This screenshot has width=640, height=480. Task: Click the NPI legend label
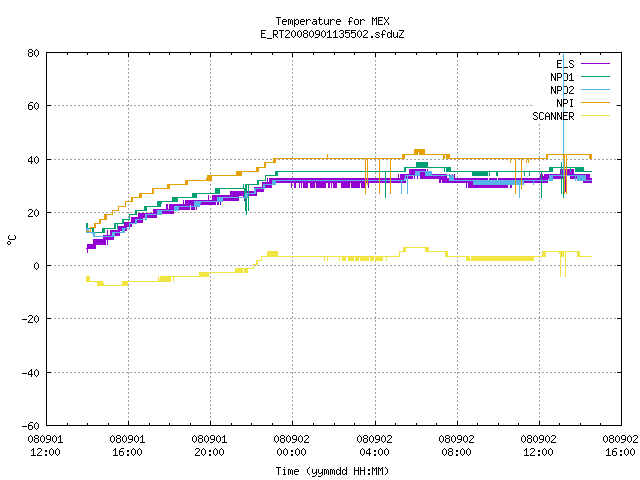point(565,103)
